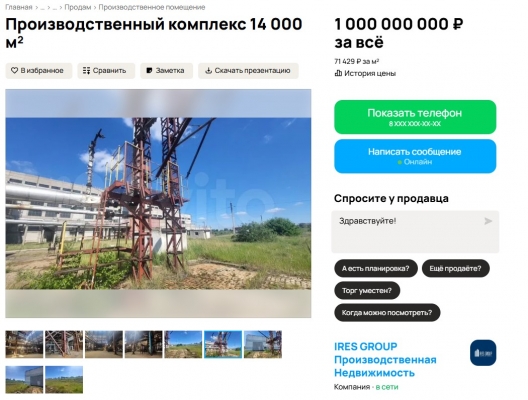Pick Когда можно посмотреть? chip
The width and height of the screenshot is (528, 400).
click(387, 313)
